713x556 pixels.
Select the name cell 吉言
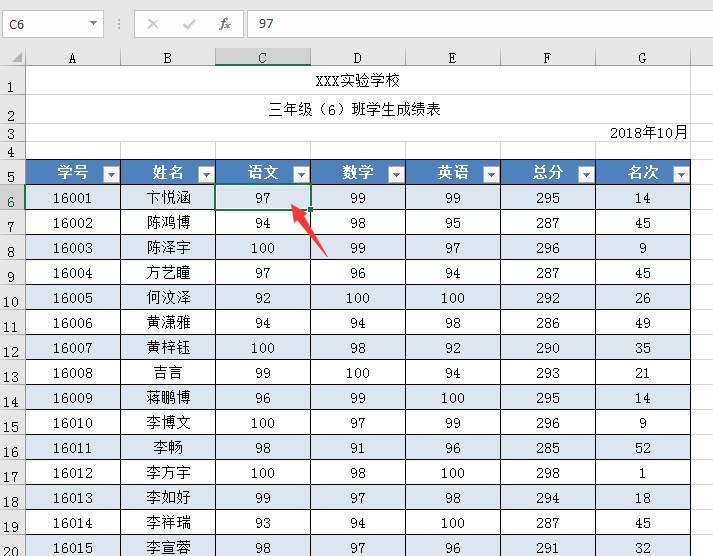pos(168,373)
